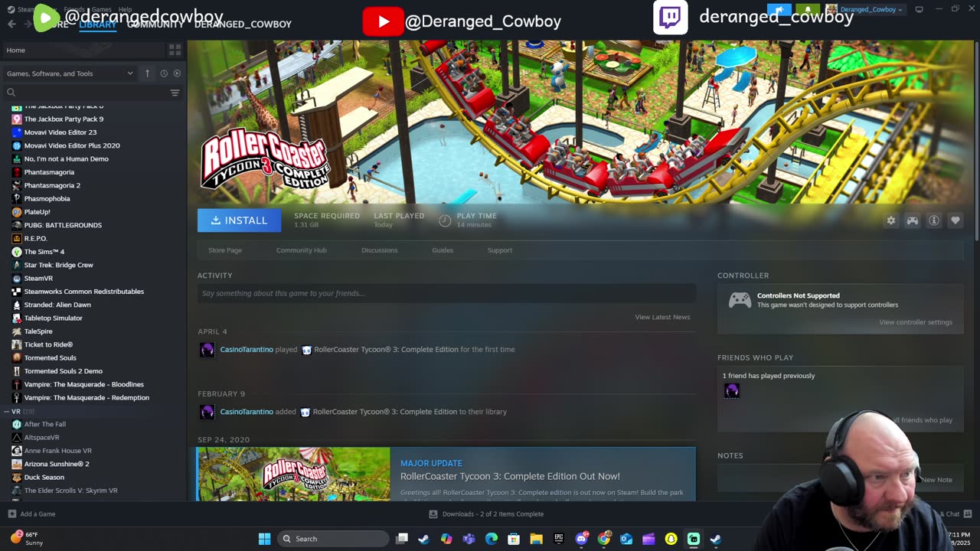
Task: Click the controller icon in Controller panel
Action: pos(740,300)
